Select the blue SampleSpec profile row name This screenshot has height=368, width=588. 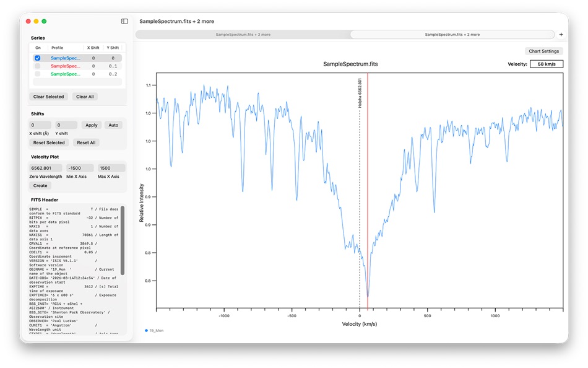coord(66,58)
